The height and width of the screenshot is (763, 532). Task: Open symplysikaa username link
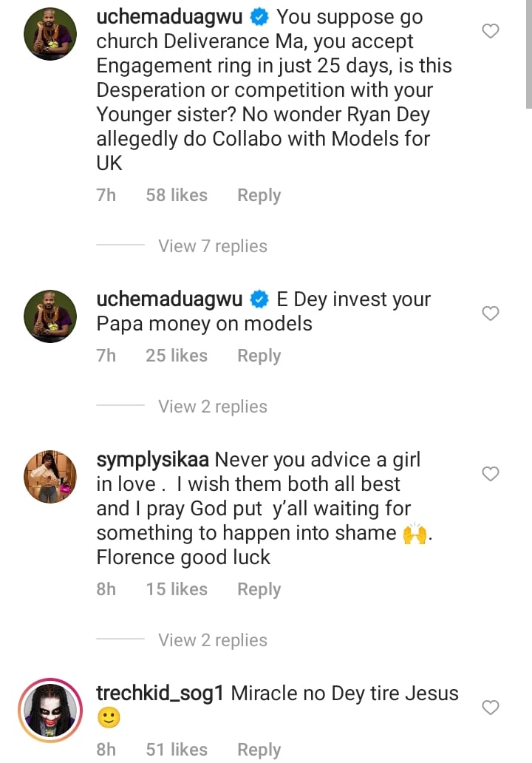point(152,460)
